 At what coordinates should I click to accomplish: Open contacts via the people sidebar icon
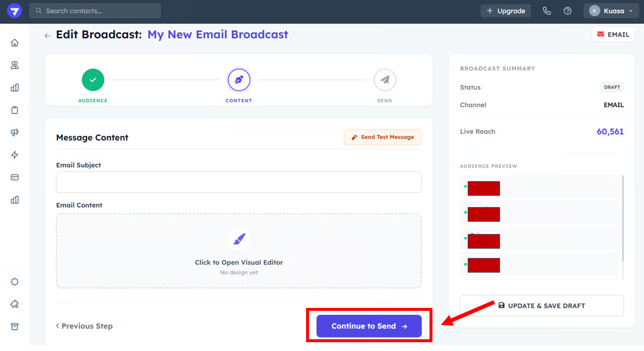tap(15, 65)
